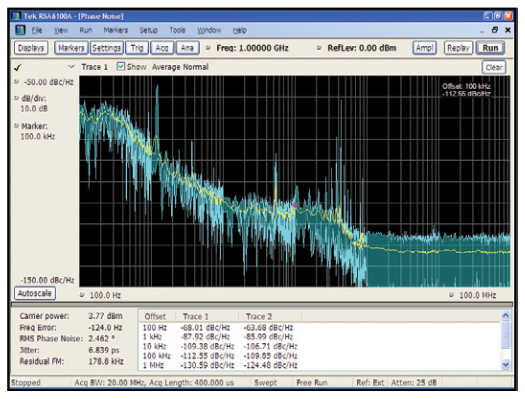Click the Autoscale button
Screen dimensions: 525x399
(35, 293)
